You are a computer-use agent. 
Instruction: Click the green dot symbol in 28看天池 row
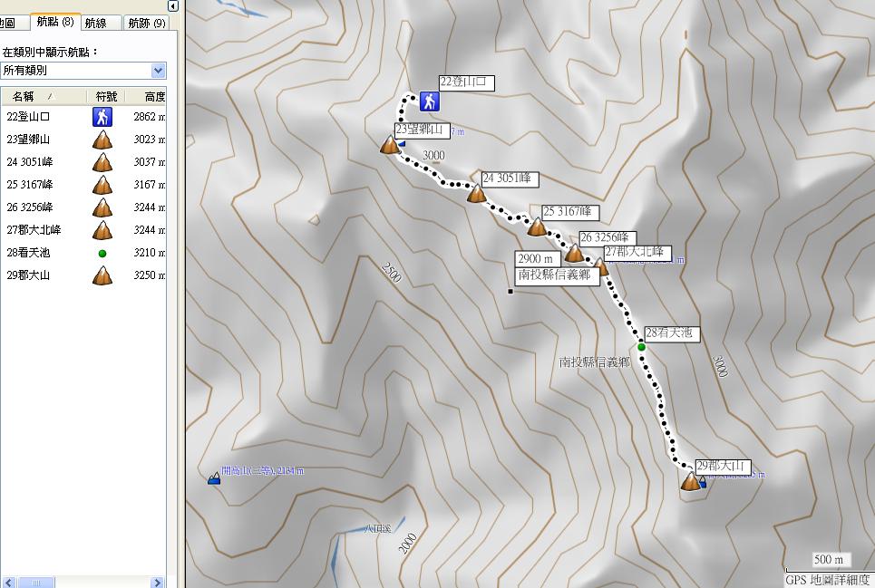(x=102, y=254)
